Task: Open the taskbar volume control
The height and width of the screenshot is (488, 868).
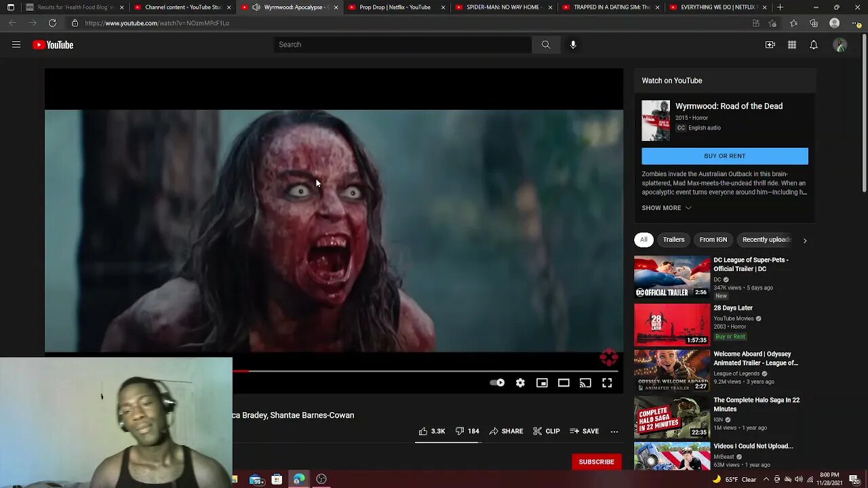Action: tap(797, 479)
